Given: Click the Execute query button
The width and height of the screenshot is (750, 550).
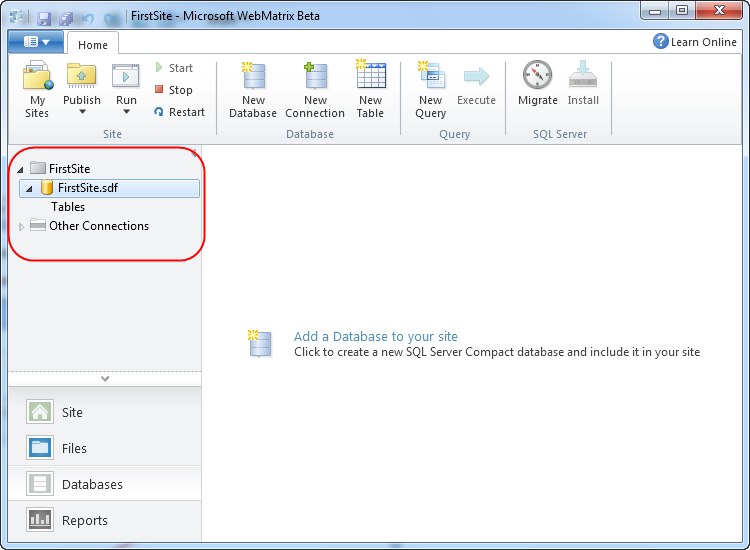Looking at the screenshot, I should point(476,86).
